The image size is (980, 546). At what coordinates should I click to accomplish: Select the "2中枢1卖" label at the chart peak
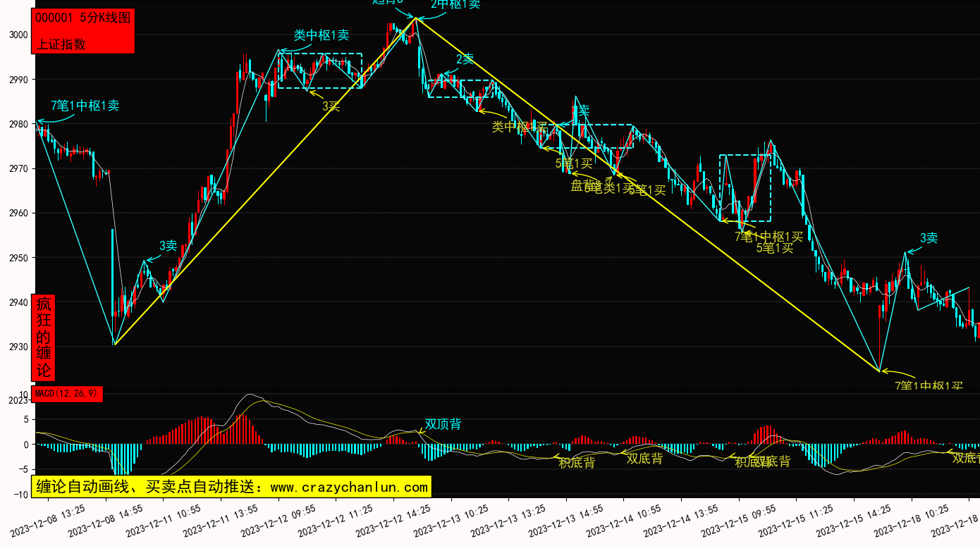coord(455,4)
